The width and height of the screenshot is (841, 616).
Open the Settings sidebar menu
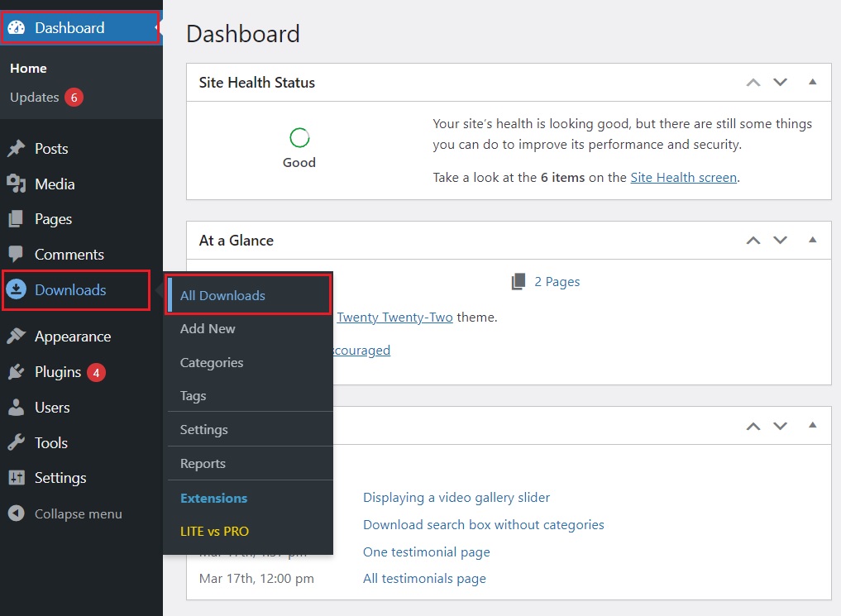[x=81, y=478]
